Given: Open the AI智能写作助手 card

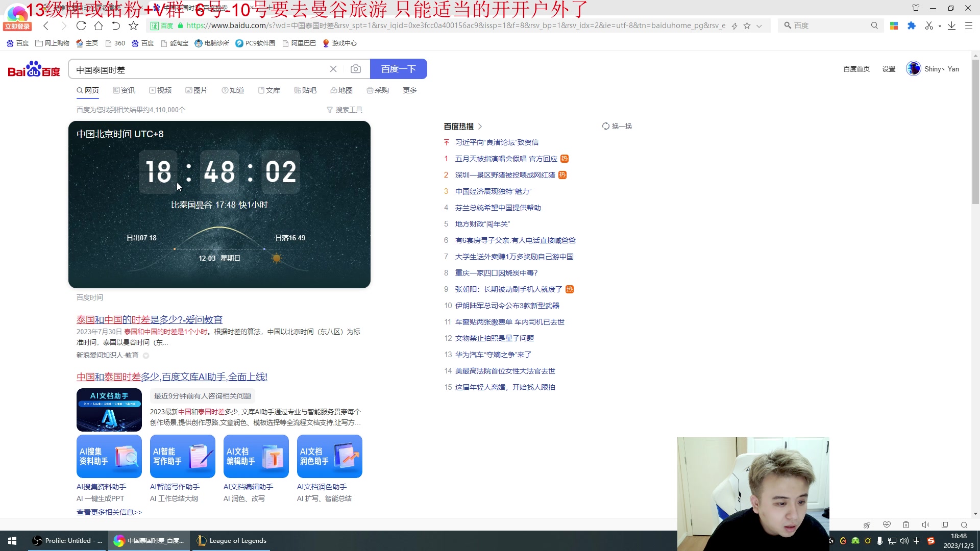Looking at the screenshot, I should [x=183, y=456].
